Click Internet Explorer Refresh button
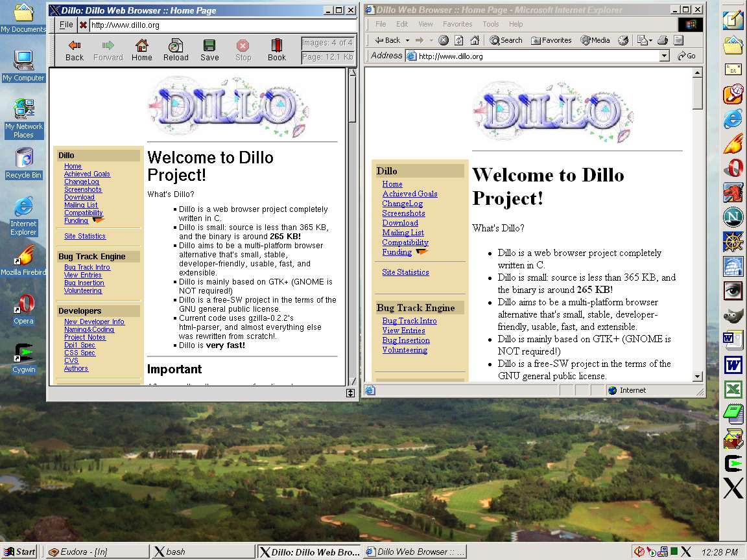This screenshot has height=560, width=747. coord(459,40)
